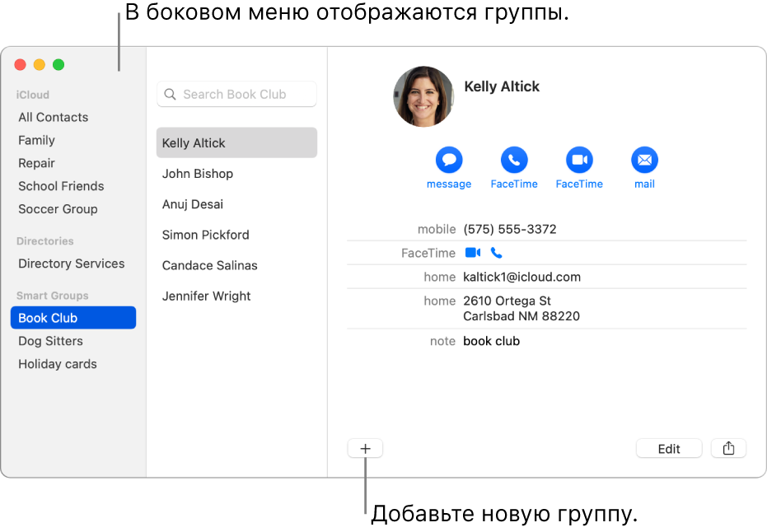
Task: Click the Directories section header
Action: pos(45,241)
